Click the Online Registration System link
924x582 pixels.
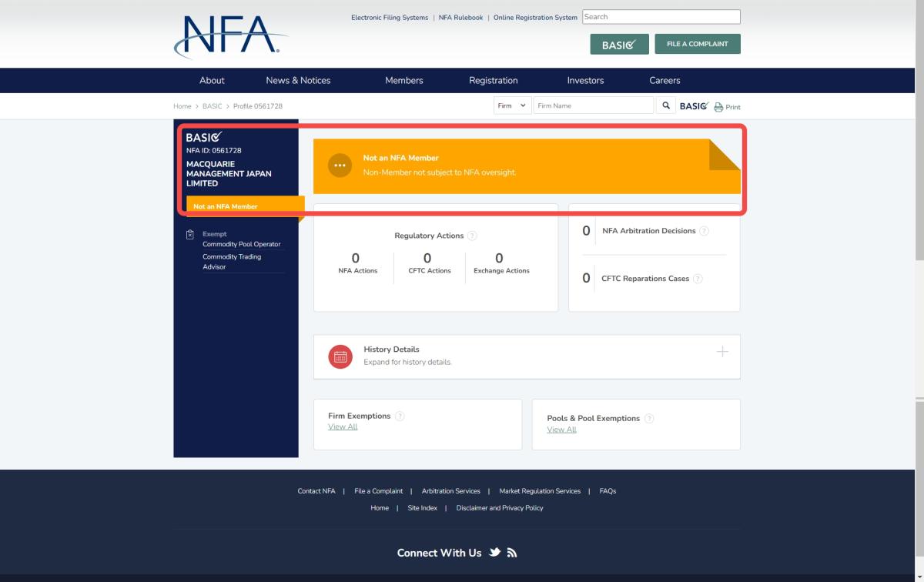click(x=535, y=17)
